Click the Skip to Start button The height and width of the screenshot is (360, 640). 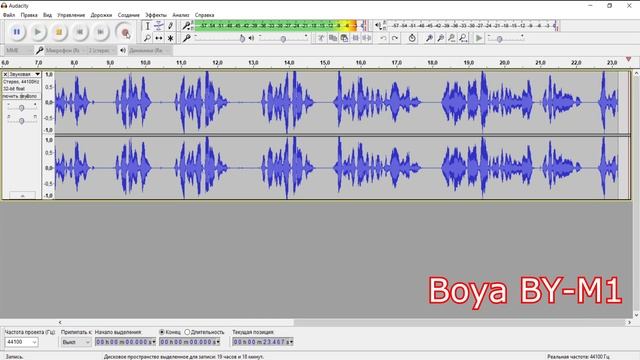tap(80, 32)
